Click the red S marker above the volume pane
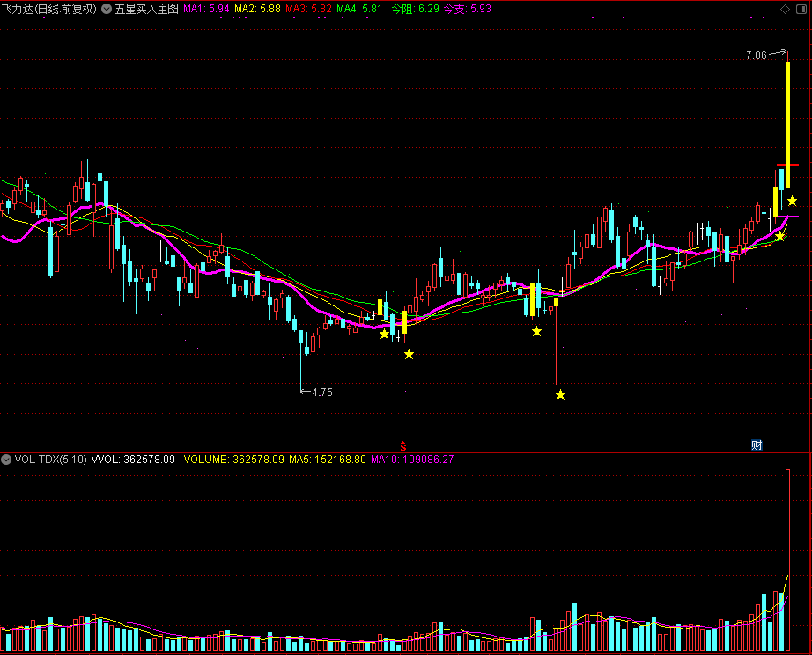812x655 pixels. coord(402,445)
